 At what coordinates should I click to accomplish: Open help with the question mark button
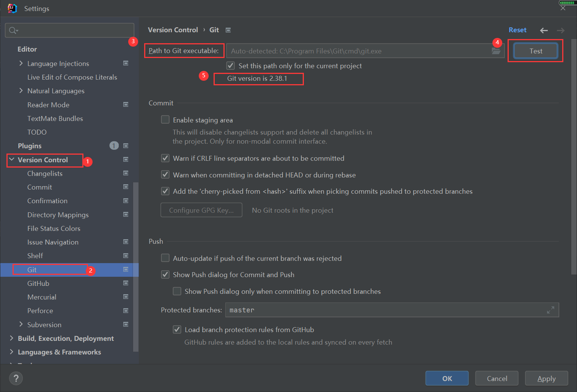16,378
